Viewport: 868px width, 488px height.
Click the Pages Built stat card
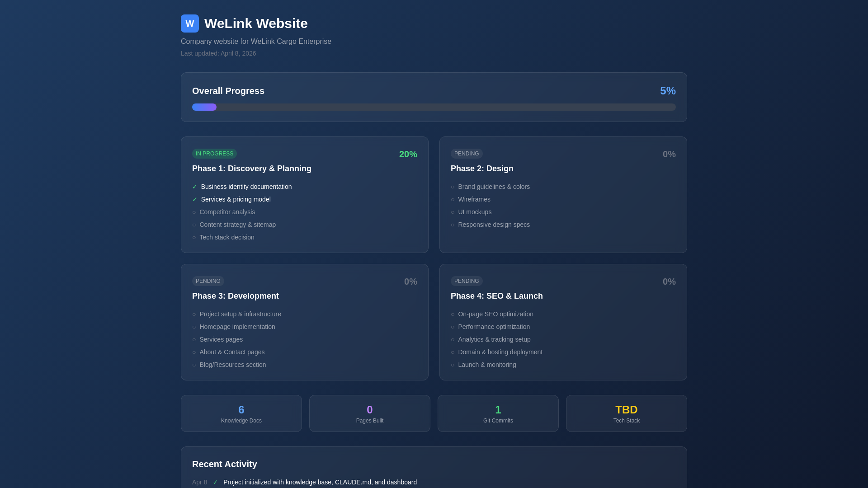click(370, 413)
